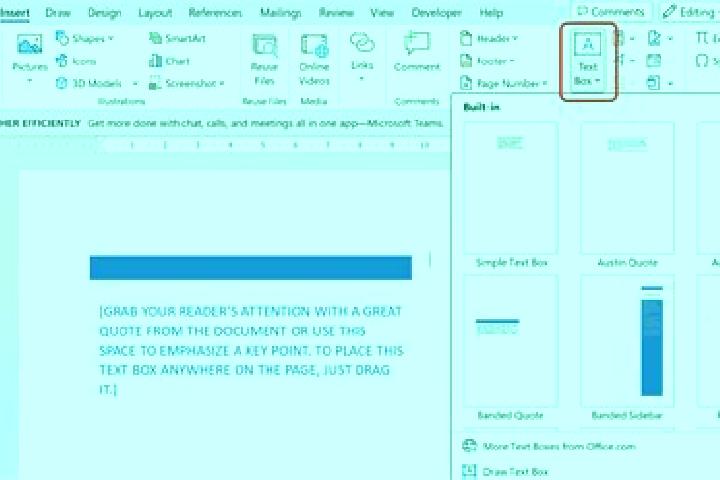
Task: Open the Header dropdown
Action: coord(489,39)
